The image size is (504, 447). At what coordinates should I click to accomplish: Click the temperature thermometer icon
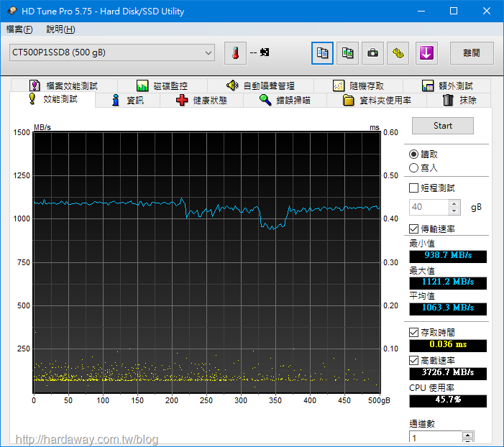coord(235,53)
